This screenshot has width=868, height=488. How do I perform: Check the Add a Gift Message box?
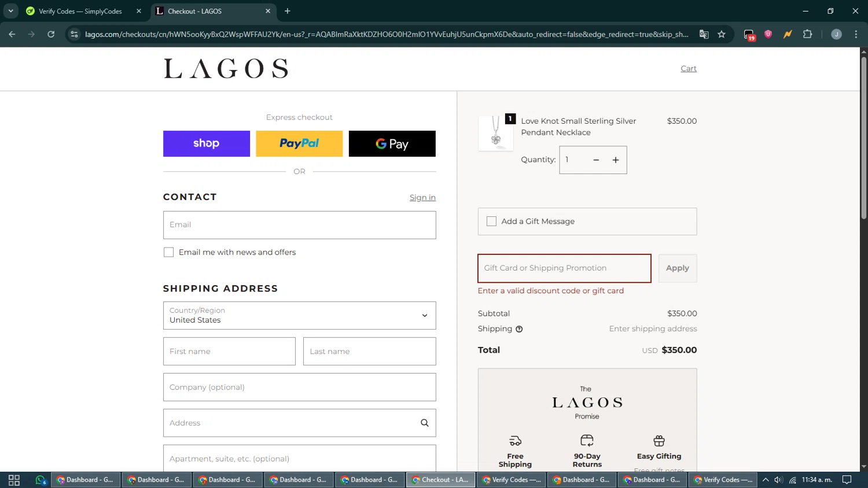point(491,221)
